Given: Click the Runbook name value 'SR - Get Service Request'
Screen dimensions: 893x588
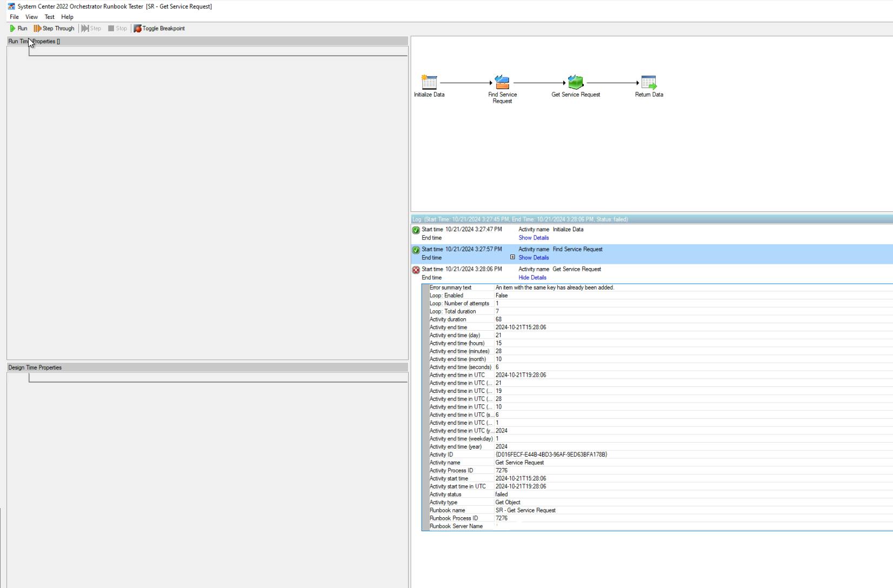Looking at the screenshot, I should [525, 510].
